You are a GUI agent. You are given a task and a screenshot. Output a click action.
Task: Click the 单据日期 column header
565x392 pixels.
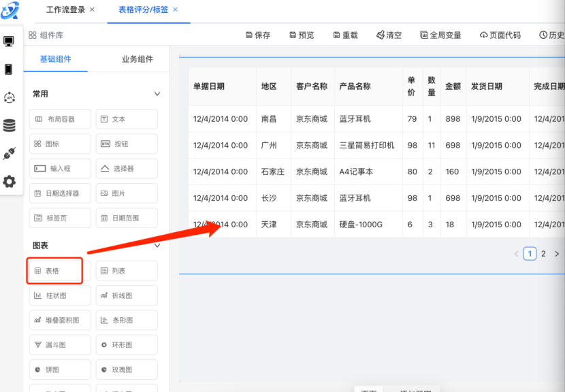pyautogui.click(x=209, y=86)
